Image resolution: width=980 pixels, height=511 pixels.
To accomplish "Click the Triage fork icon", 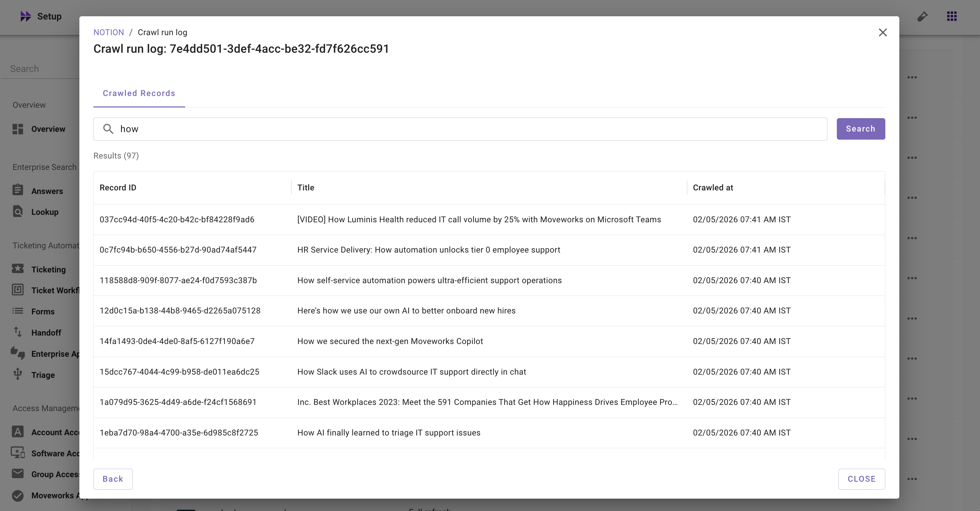I will pyautogui.click(x=18, y=374).
